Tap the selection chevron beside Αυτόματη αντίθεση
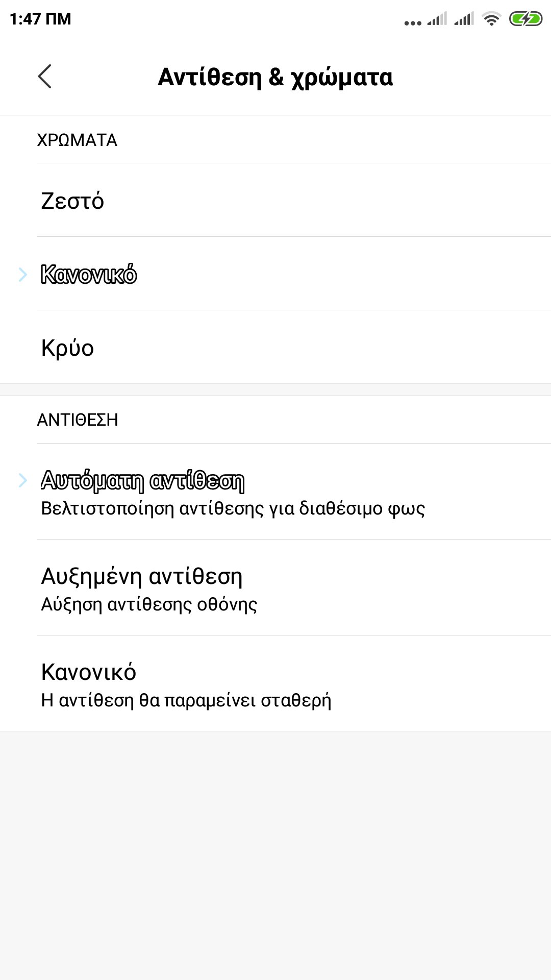The height and width of the screenshot is (980, 551). (22, 480)
